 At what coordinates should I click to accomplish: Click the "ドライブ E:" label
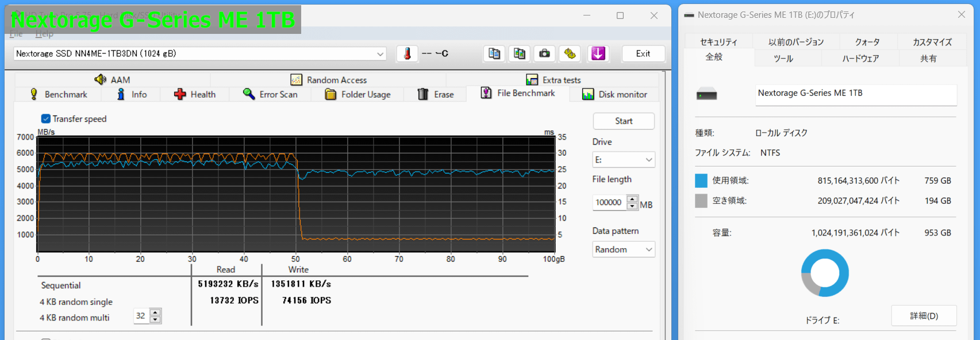tap(822, 320)
